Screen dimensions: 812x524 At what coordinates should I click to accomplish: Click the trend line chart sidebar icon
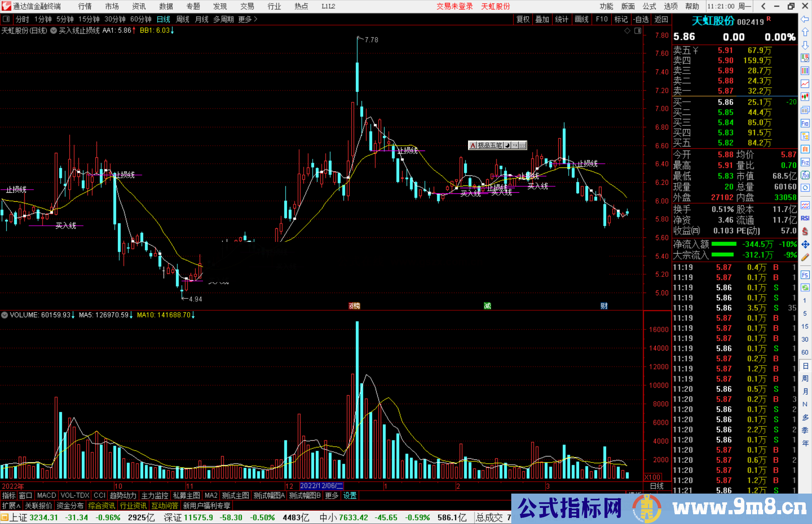805,83
